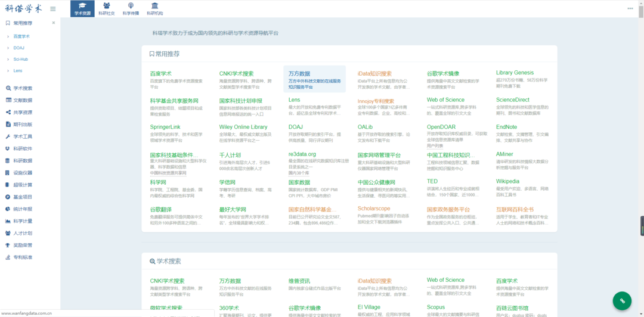Open the SpringerLink link
This screenshot has width=644, height=317.
165,127
